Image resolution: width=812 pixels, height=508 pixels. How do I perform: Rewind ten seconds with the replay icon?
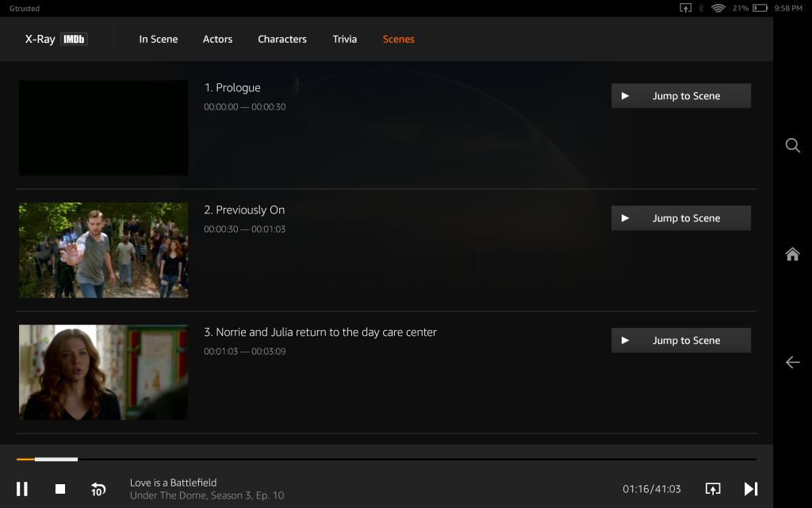point(98,489)
